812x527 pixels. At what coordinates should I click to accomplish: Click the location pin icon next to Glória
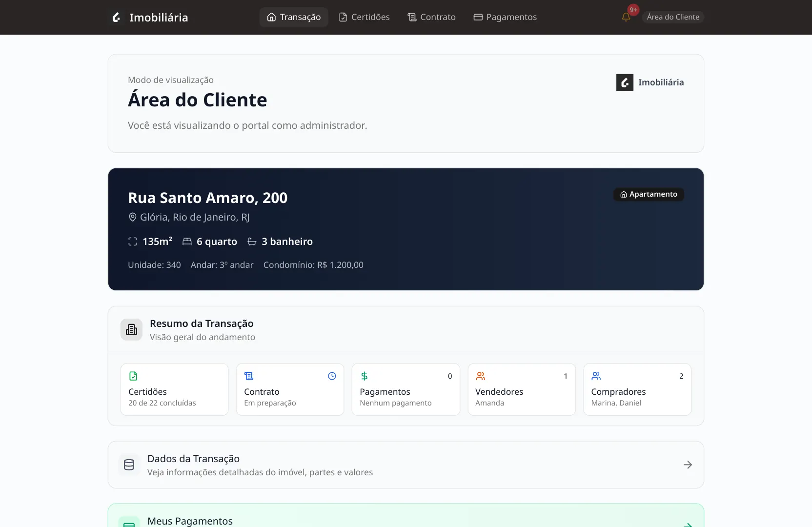pyautogui.click(x=133, y=217)
